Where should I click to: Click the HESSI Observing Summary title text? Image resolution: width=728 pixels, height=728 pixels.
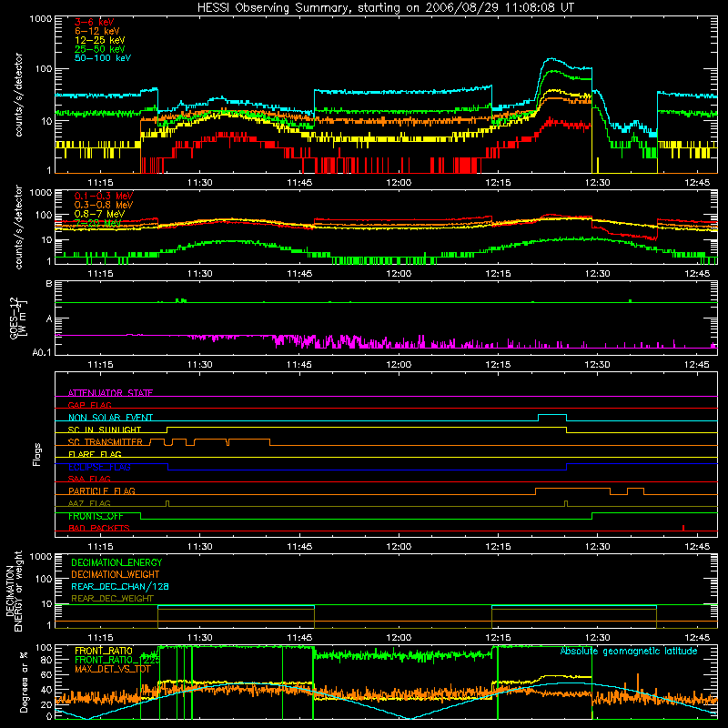(386, 8)
